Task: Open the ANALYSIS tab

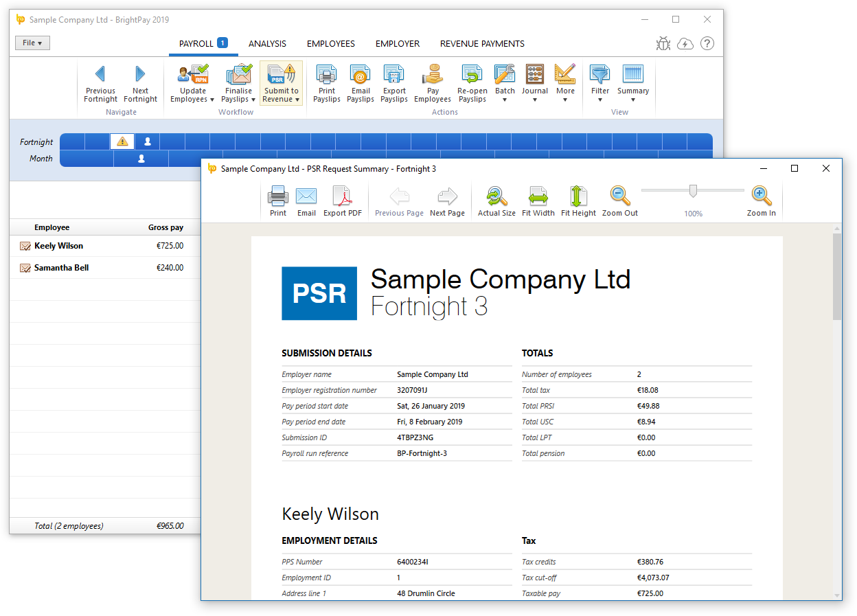Action: click(267, 44)
